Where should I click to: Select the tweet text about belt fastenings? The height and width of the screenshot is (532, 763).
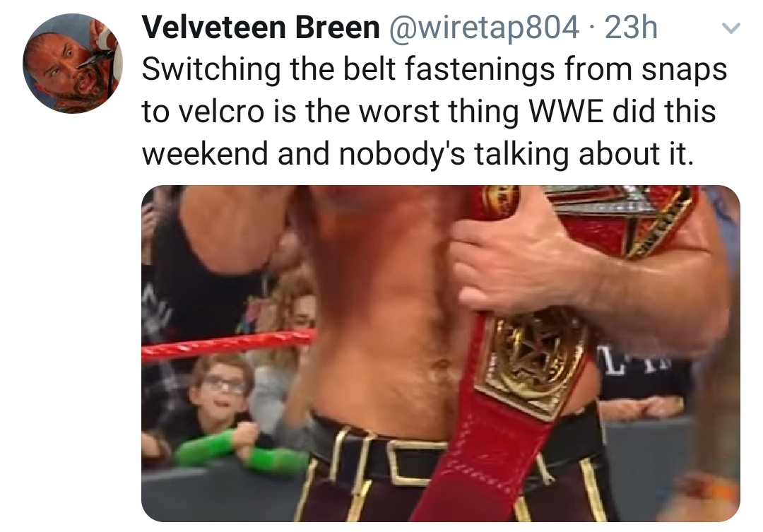434,111
